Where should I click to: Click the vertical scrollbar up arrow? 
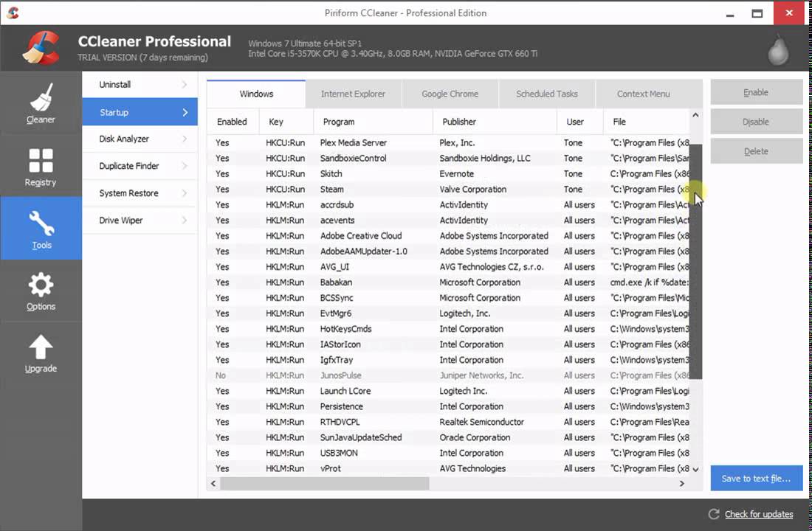point(695,115)
